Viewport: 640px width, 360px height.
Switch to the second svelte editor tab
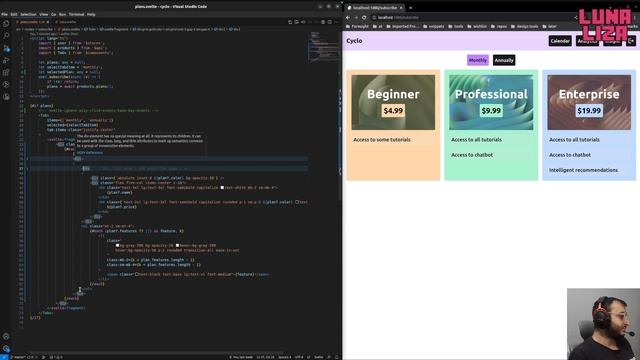(67, 22)
